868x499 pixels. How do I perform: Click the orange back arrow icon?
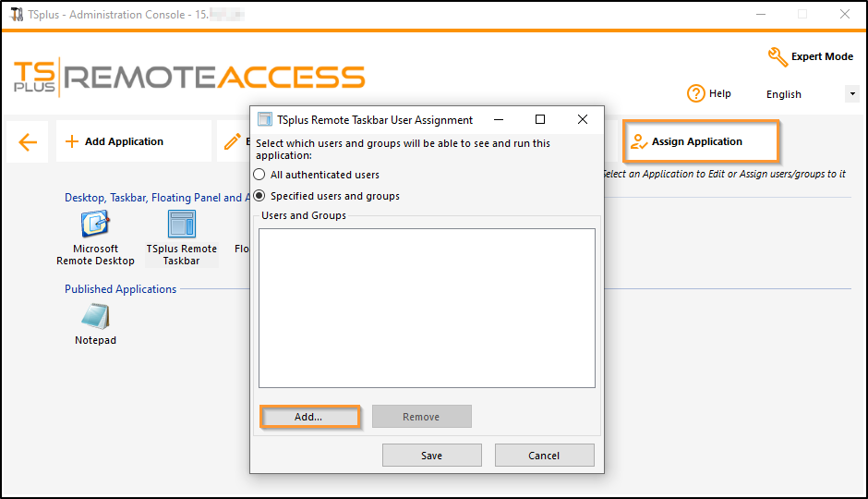click(28, 142)
